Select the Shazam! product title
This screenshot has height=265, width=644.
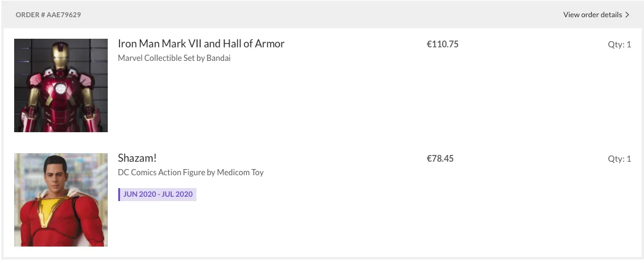click(138, 159)
